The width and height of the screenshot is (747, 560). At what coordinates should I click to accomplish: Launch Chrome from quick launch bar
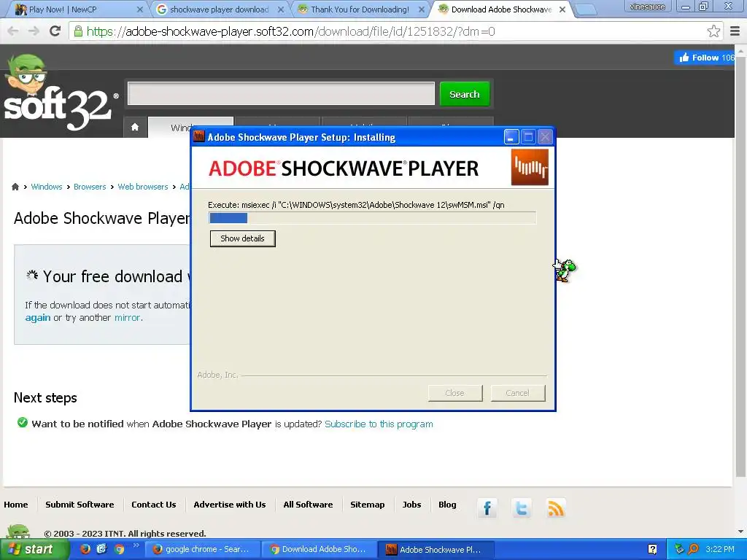tap(119, 549)
